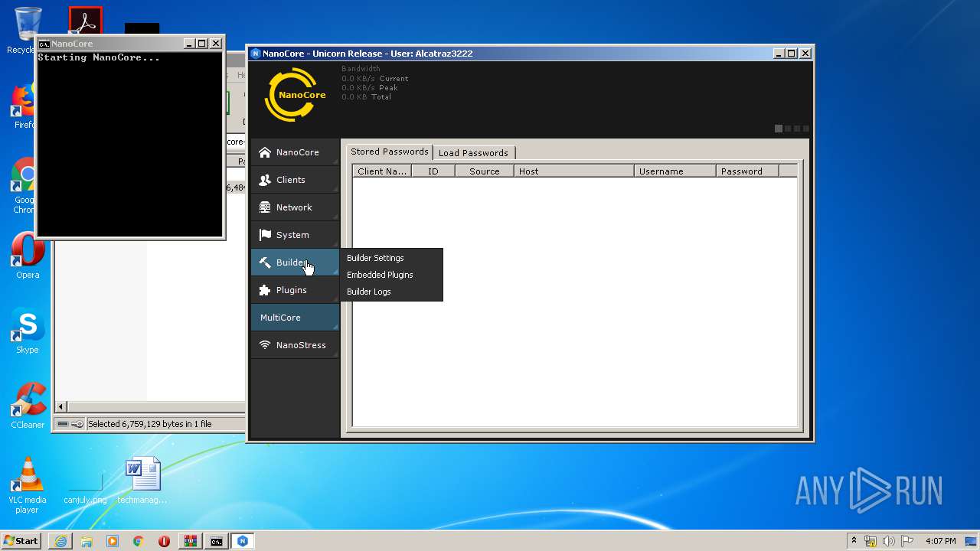Click the yellow NanoCore logo
This screenshot has width=980, height=551.
coord(296,95)
